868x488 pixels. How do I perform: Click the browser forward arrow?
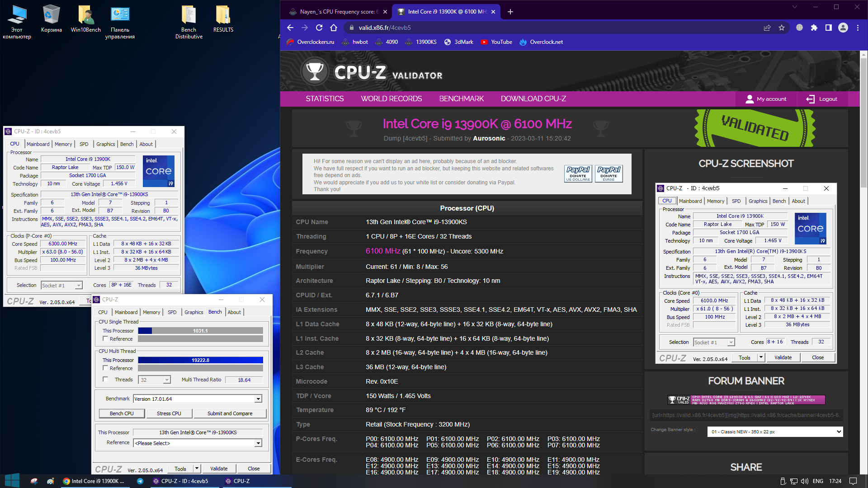[x=305, y=28]
